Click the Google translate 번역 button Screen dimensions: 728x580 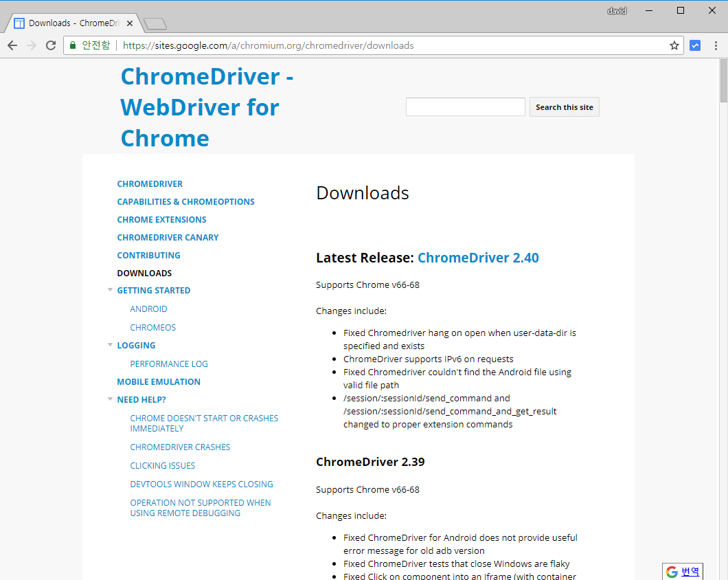[x=683, y=572]
